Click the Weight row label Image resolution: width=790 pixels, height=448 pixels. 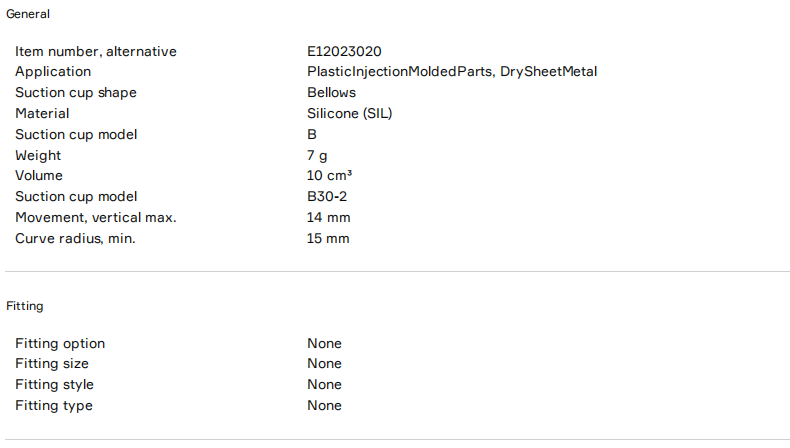[x=38, y=155]
